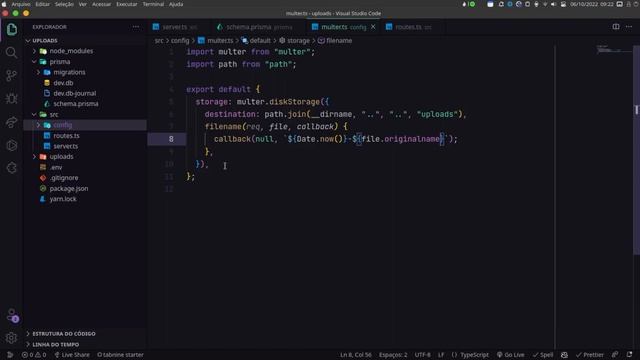
Task: Open the Editar menu
Action: coord(42,4)
